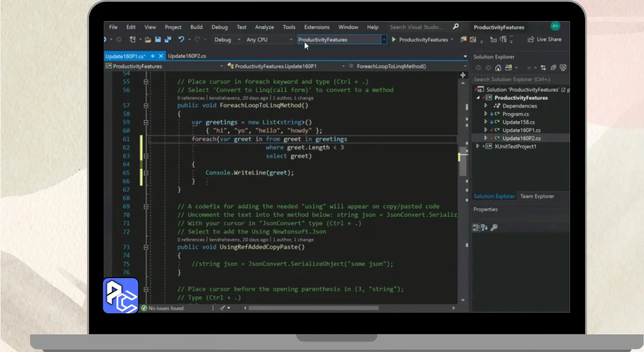The width and height of the screenshot is (644, 352).
Task: Switch to Team Explorer panel
Action: [537, 196]
